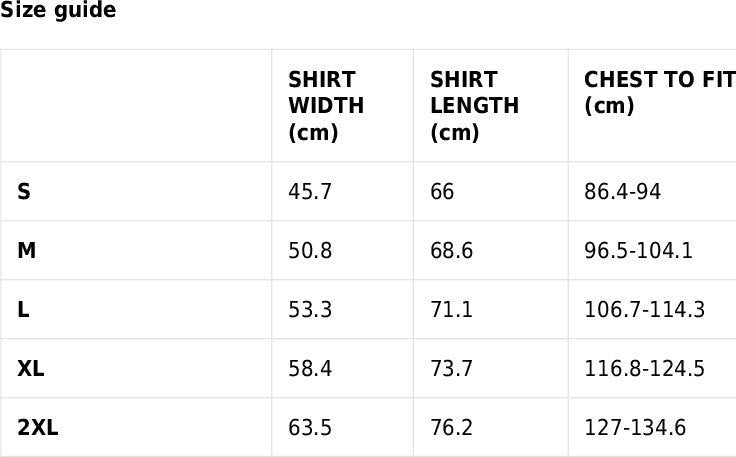This screenshot has height=457, width=736.
Task: Select the SHIRT WIDTH (cm) column header
Action: 326,106
